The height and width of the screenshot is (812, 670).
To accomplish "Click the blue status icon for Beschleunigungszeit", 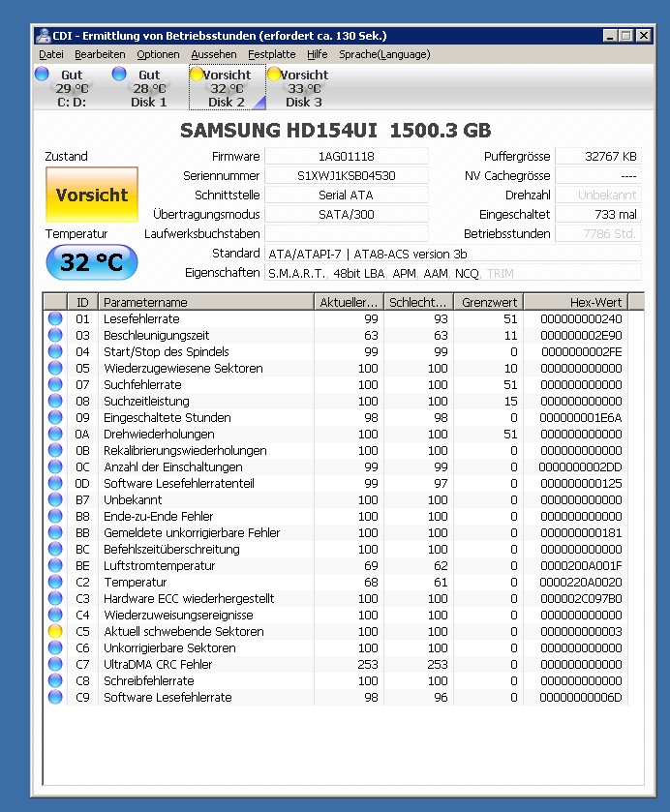I will coord(55,335).
